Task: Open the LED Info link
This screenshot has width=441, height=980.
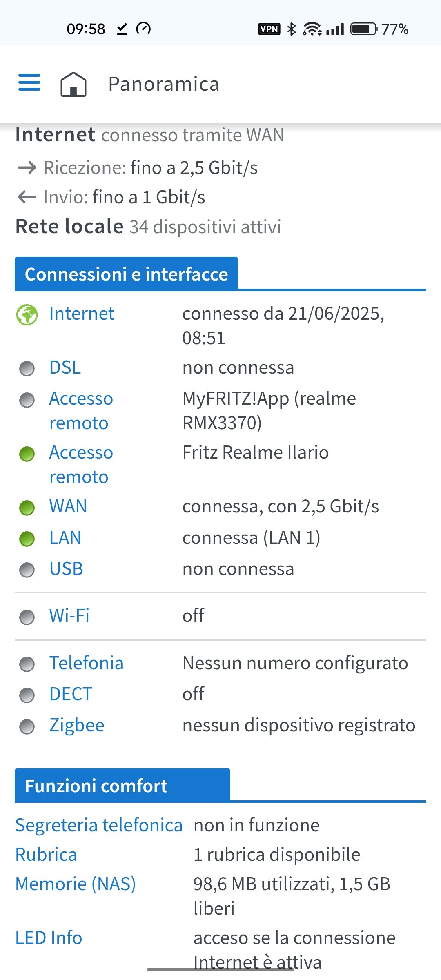Action: coord(49,938)
